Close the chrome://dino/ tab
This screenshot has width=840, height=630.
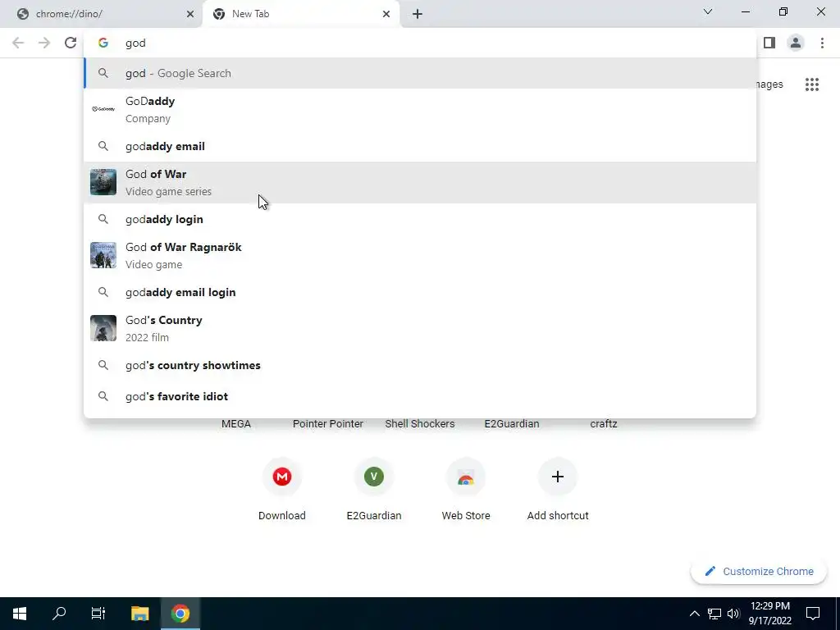point(190,14)
